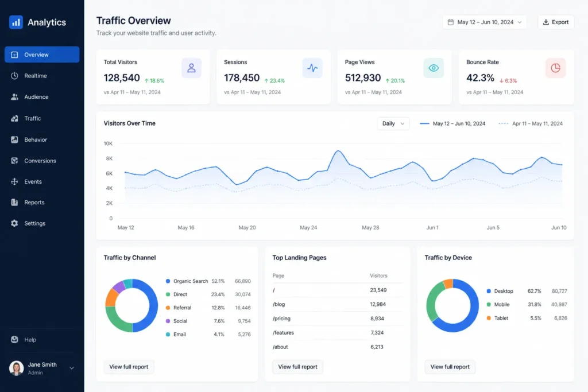This screenshot has width=588, height=392.
Task: Click the Bounce Rate pie icon
Action: [555, 68]
